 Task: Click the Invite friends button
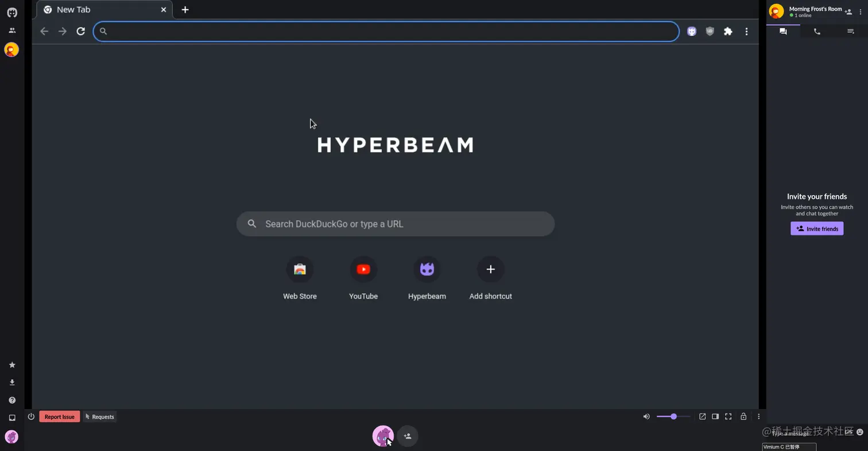(817, 229)
